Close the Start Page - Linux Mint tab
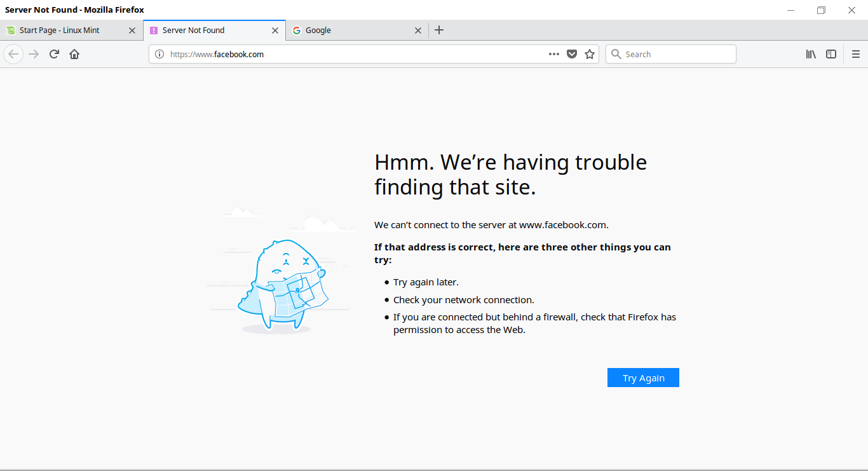 tap(132, 30)
